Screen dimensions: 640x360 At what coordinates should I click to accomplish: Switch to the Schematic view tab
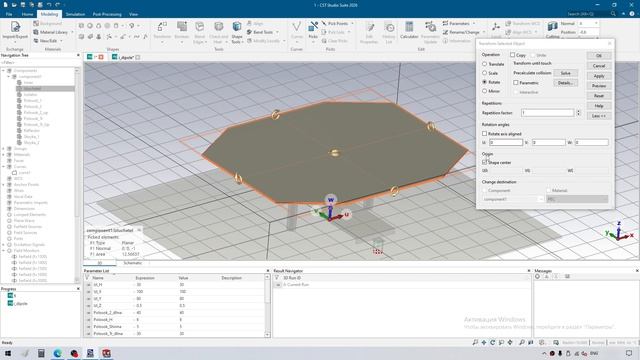[x=133, y=263]
